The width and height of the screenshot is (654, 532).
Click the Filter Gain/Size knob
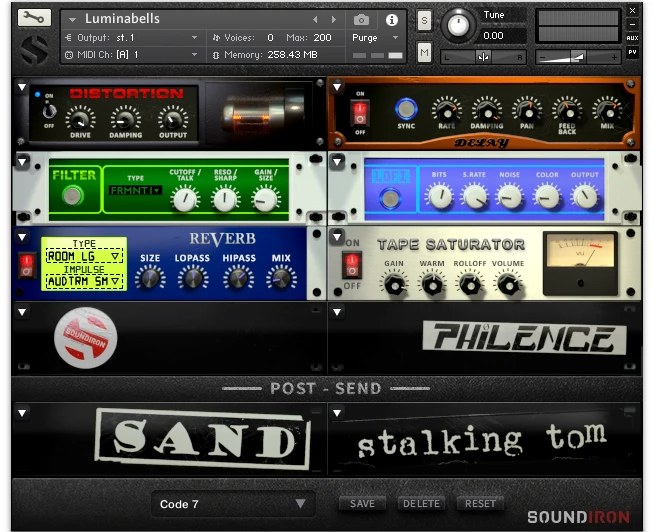click(265, 199)
